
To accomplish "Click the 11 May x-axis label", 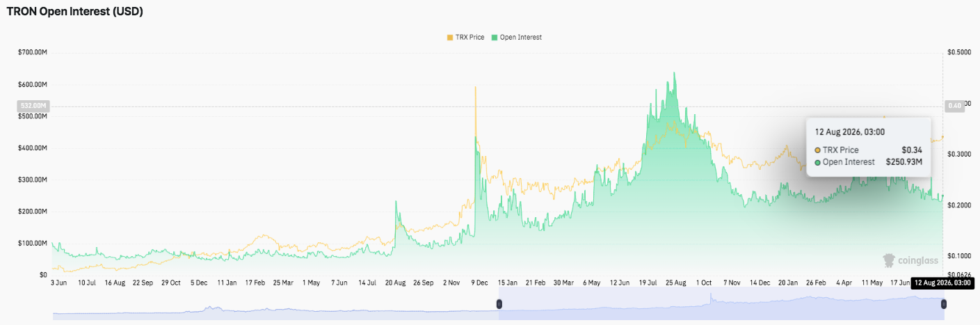I will (x=872, y=283).
